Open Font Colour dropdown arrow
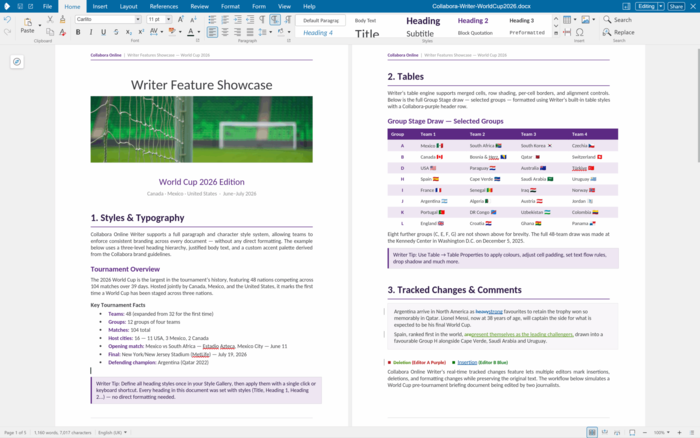The image size is (700, 438). tap(199, 32)
